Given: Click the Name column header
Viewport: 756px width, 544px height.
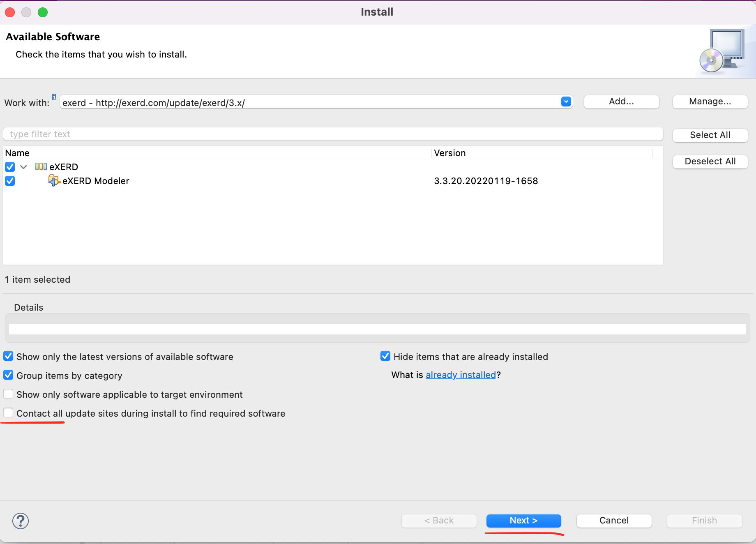Looking at the screenshot, I should tap(217, 153).
